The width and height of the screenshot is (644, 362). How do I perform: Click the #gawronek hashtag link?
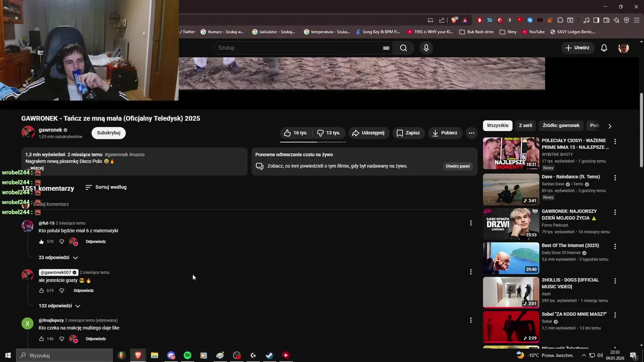point(116,154)
